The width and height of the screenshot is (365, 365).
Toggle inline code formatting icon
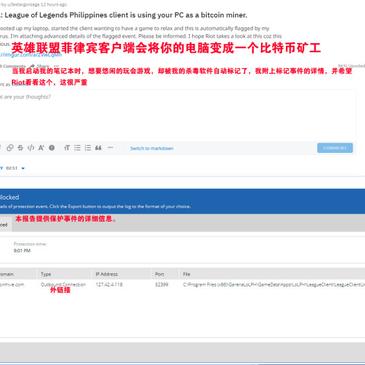click(x=31, y=148)
